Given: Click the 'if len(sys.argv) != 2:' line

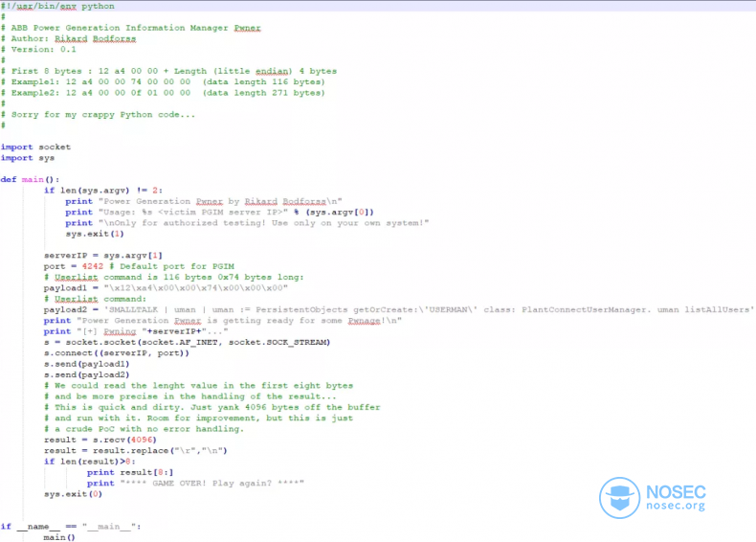Looking at the screenshot, I should (x=103, y=191).
